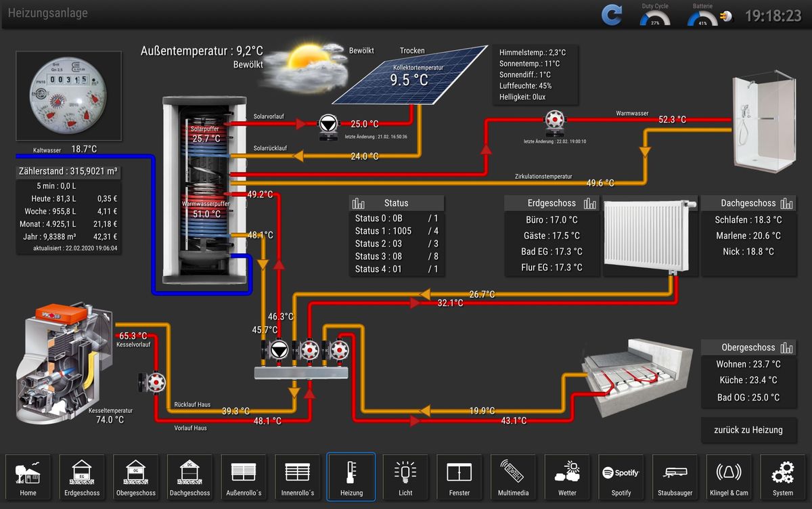812x509 pixels.
Task: Click the Kaltwasser 18.7°C value
Action: pyautogui.click(x=85, y=149)
